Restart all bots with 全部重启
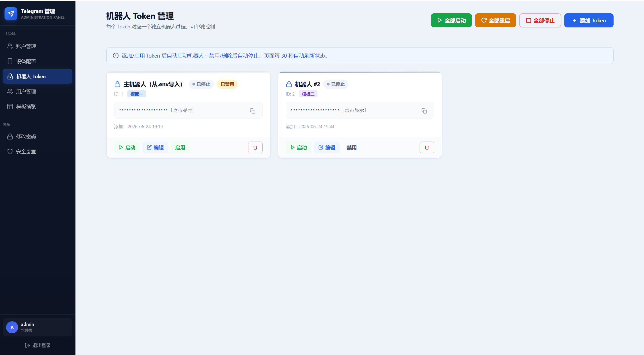 [x=495, y=20]
